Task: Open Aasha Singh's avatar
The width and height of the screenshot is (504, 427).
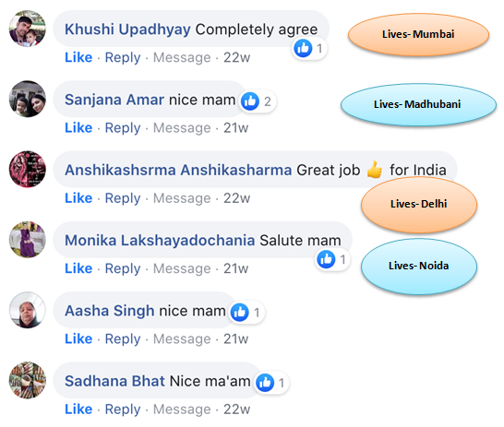Action: click(x=28, y=310)
